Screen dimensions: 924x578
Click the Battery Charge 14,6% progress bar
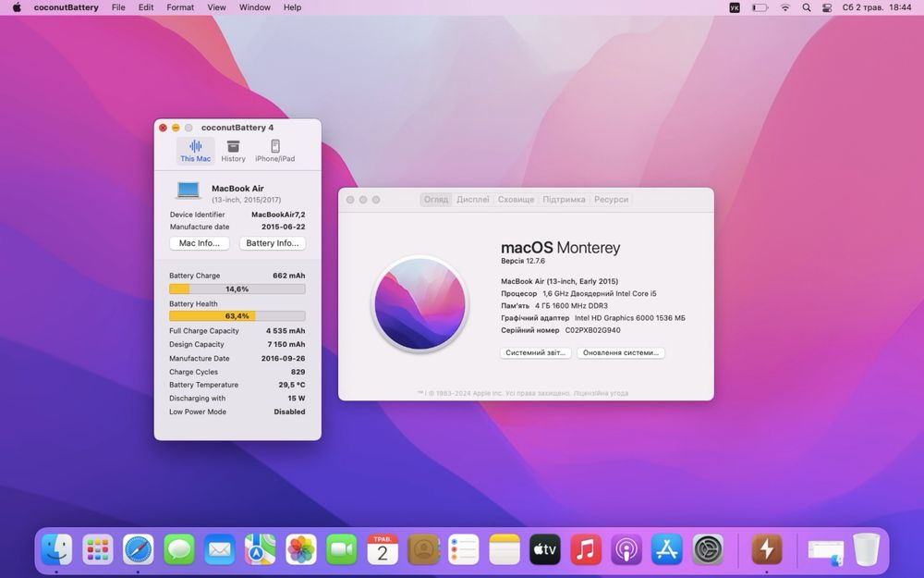click(x=237, y=289)
